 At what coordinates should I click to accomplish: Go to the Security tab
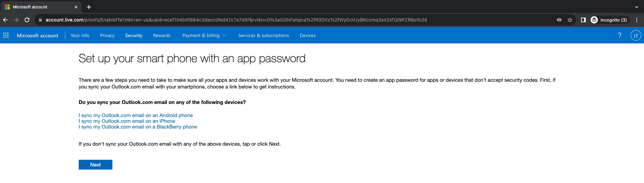pyautogui.click(x=134, y=35)
